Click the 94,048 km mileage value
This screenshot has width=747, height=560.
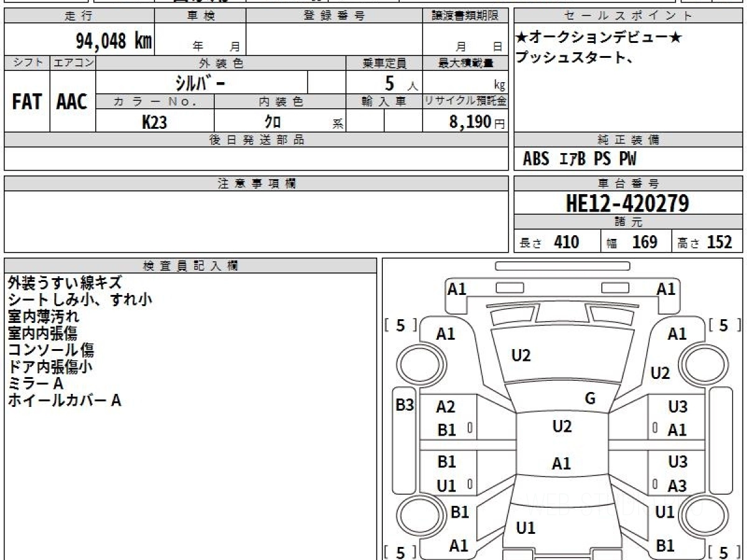pos(113,42)
